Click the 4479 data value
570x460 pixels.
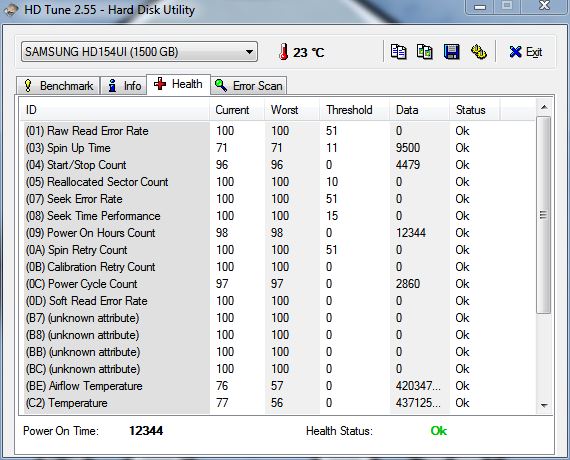pyautogui.click(x=408, y=165)
